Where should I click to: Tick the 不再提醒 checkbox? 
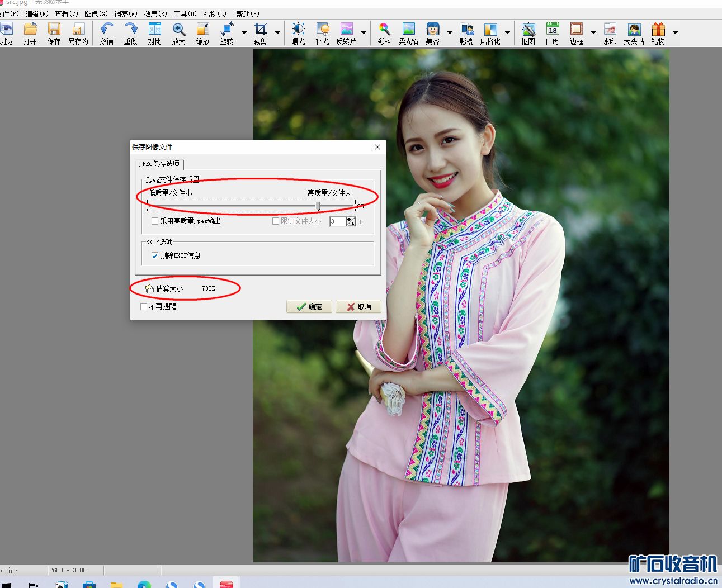(144, 307)
